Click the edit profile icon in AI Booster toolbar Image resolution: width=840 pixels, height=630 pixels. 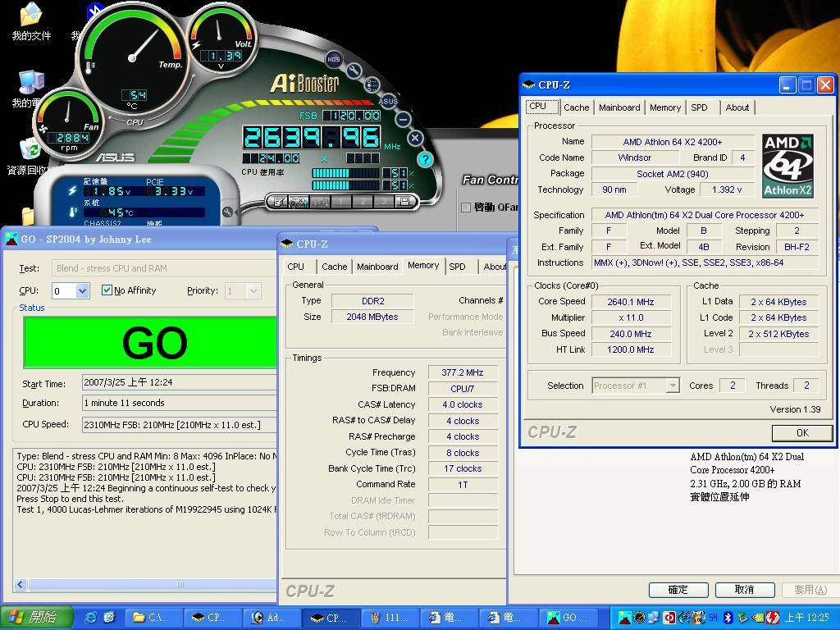(x=279, y=202)
